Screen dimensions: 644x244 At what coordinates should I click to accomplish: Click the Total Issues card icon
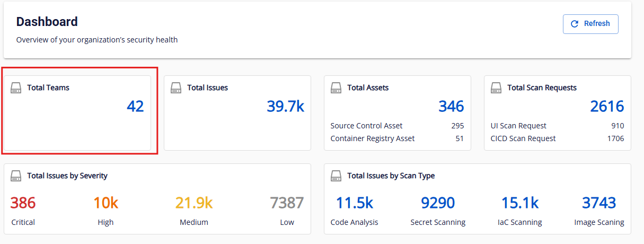176,88
